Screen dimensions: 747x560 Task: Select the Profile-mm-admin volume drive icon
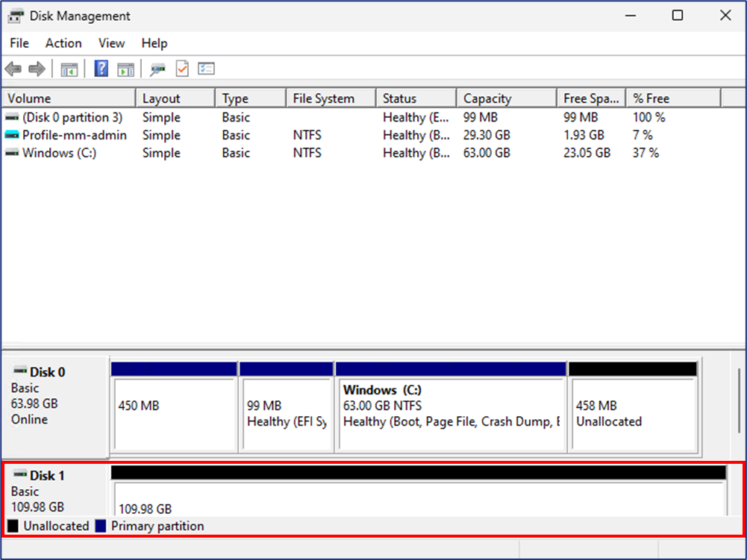click(x=10, y=135)
